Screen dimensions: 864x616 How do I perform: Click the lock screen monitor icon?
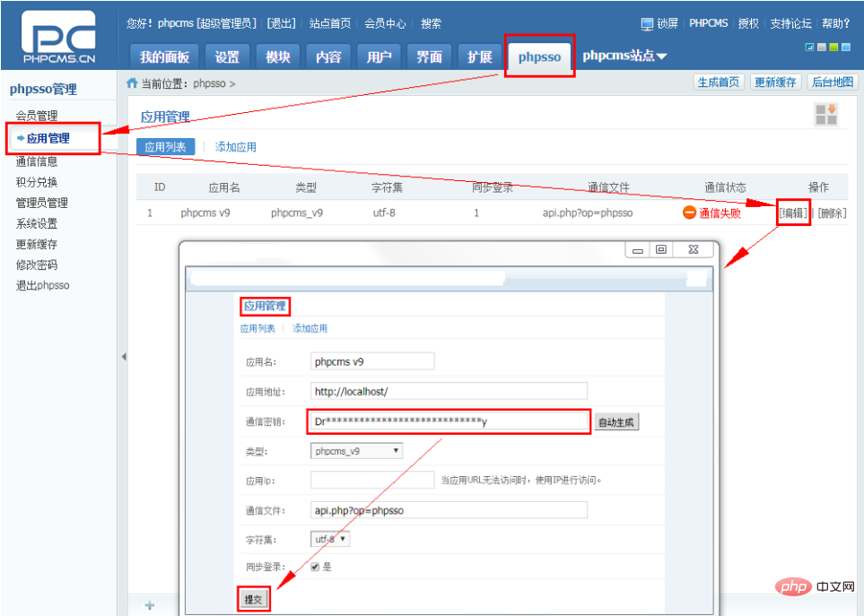[x=647, y=23]
